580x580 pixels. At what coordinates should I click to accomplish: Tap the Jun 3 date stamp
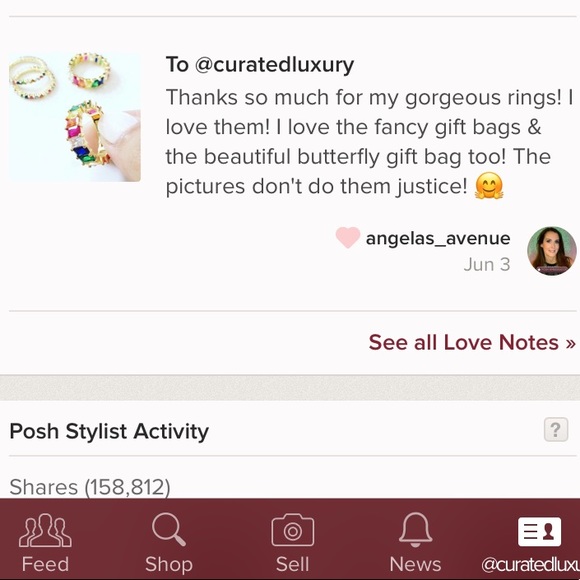[x=487, y=264]
